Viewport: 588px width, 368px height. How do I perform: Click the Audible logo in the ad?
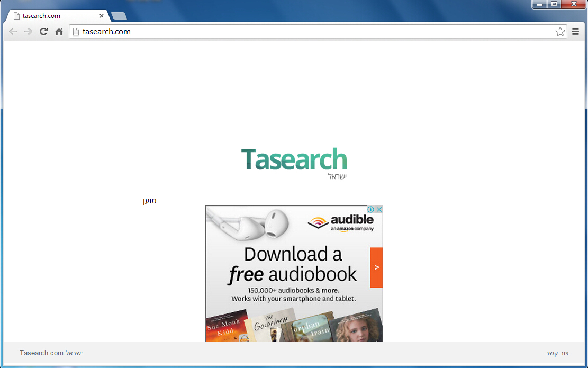[341, 222]
